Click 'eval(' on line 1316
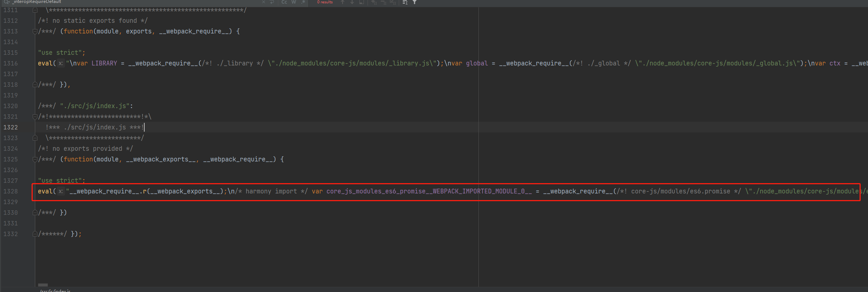Image resolution: width=868 pixels, height=292 pixels. pyautogui.click(x=47, y=63)
